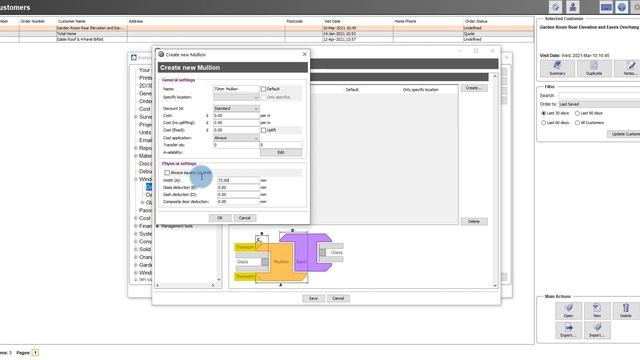
Task: Click Save in the Preferences window
Action: 313,298
